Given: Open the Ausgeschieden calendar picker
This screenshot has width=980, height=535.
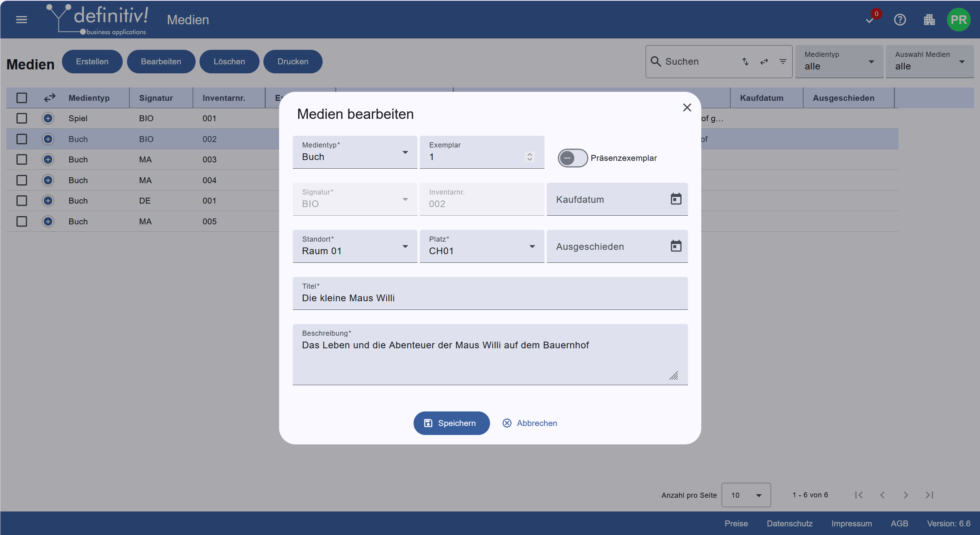Looking at the screenshot, I should (676, 246).
